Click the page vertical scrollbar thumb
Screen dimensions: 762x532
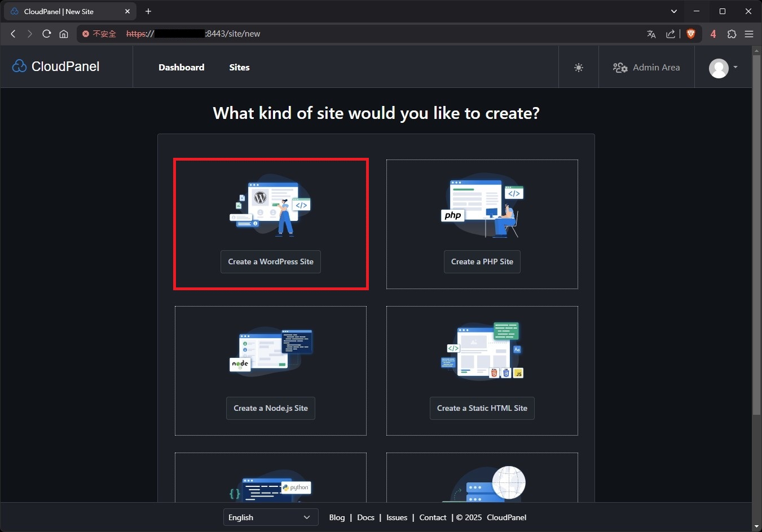point(757,236)
